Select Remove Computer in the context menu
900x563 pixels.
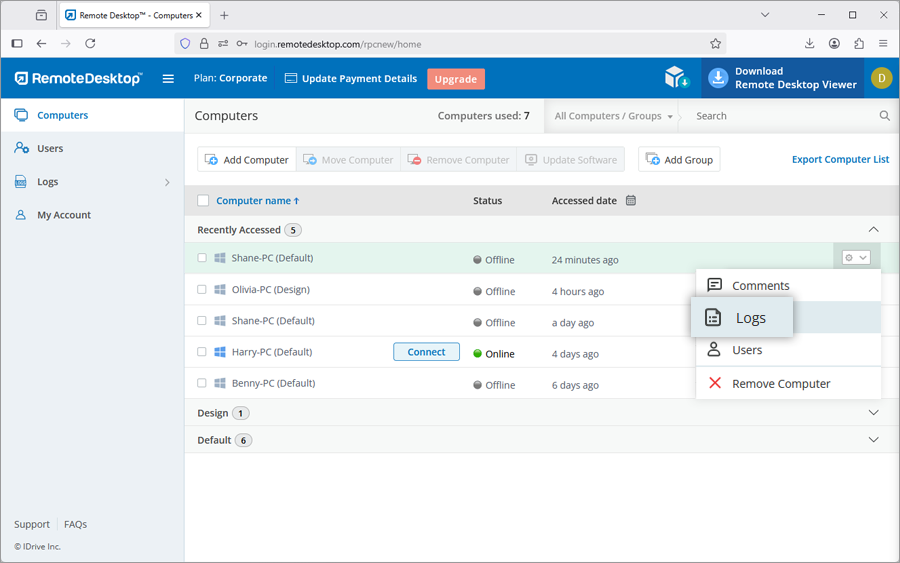coord(780,384)
